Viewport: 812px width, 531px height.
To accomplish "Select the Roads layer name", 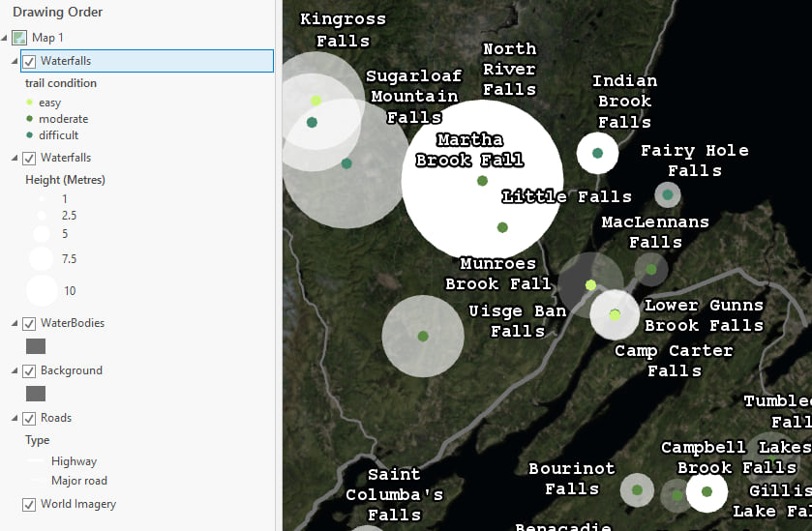I will pos(56,418).
